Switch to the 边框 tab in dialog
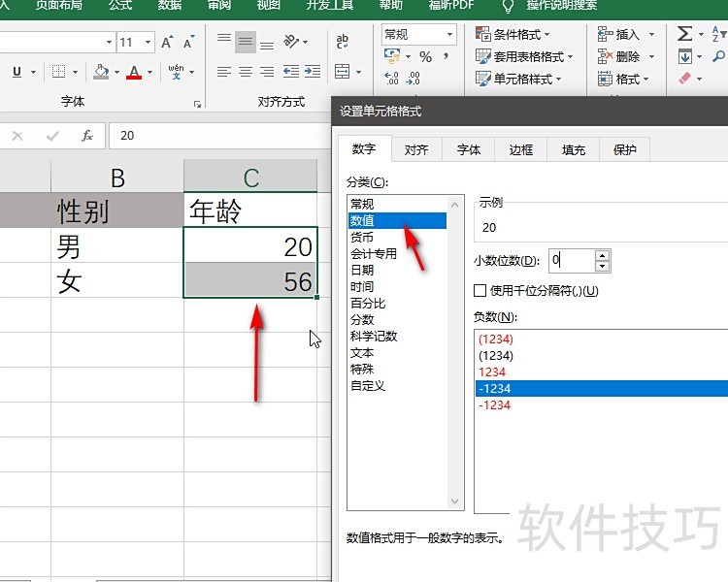 coord(521,150)
